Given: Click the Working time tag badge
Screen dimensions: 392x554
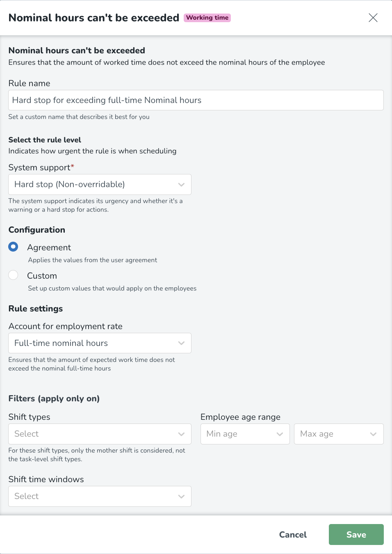Looking at the screenshot, I should 207,18.
